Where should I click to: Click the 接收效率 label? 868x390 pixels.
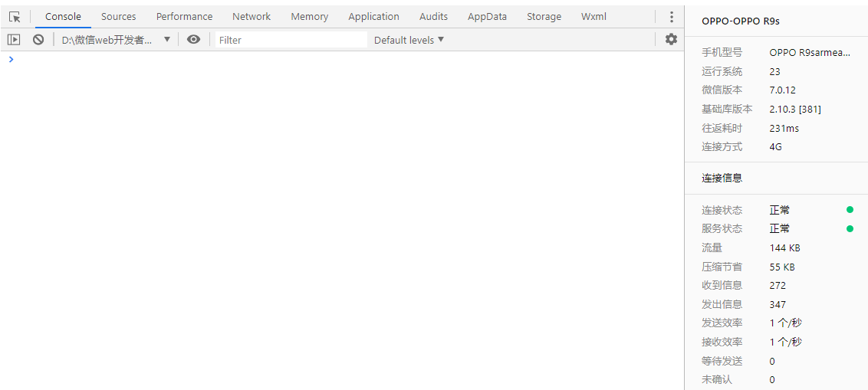click(722, 342)
